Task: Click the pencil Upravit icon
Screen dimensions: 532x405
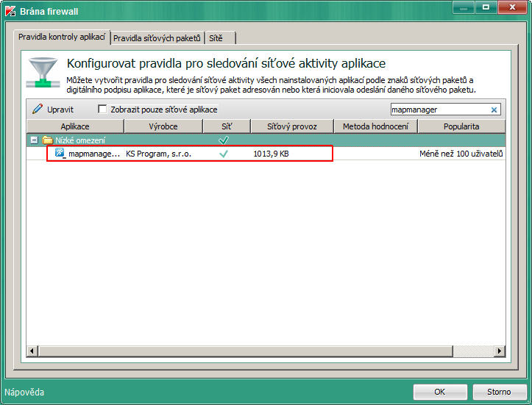Action: click(38, 109)
